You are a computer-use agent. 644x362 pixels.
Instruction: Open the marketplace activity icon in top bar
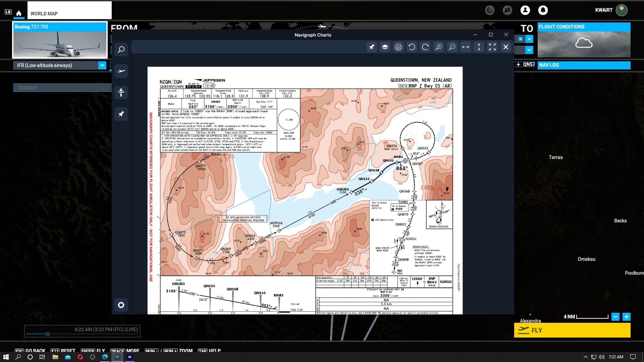coord(490,10)
